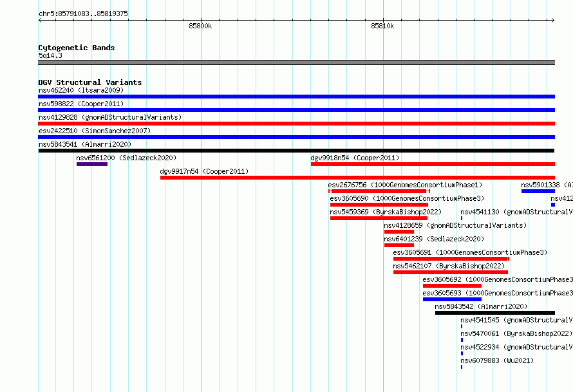Select the black nsv5843542 variant bar
Viewport: 573px width, 392px height.
click(495, 313)
